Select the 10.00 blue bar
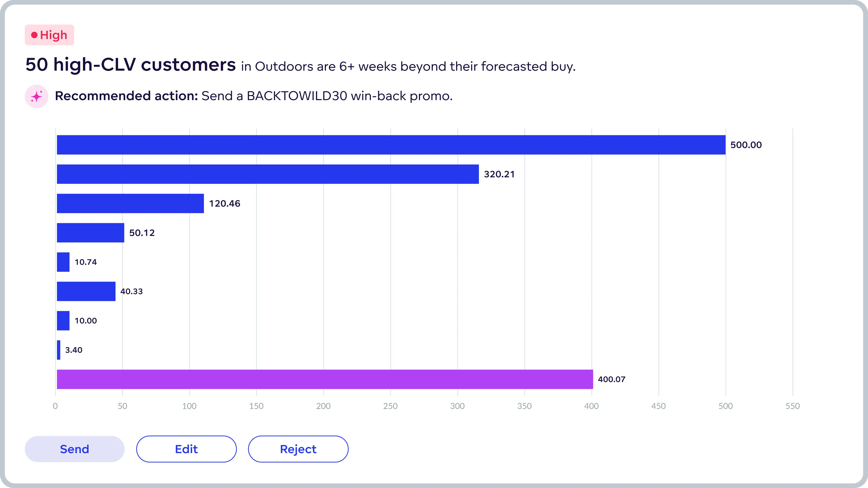 point(63,321)
